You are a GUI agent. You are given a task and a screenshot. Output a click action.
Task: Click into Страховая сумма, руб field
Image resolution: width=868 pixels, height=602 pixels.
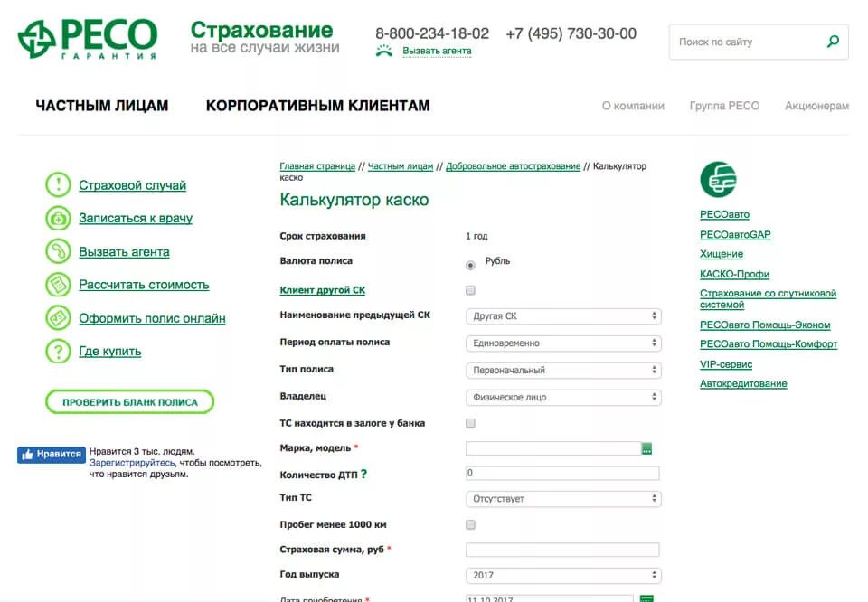(562, 550)
